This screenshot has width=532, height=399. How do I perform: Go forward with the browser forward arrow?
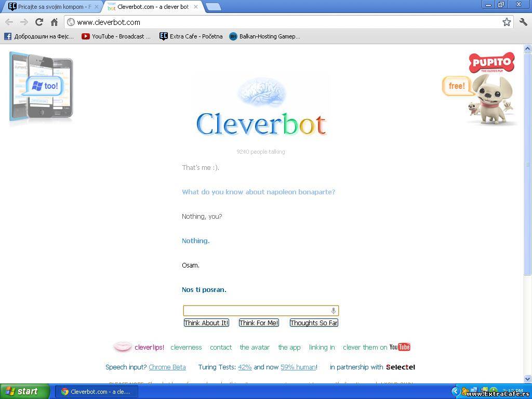click(x=24, y=22)
